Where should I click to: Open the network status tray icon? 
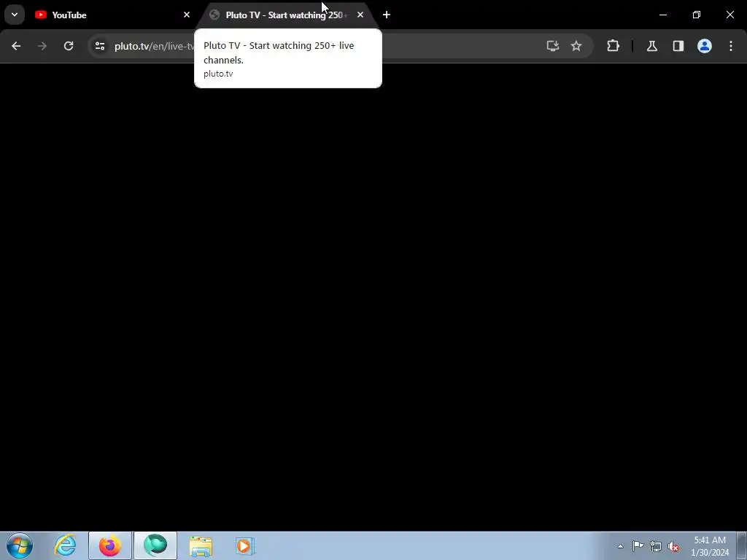click(x=656, y=546)
